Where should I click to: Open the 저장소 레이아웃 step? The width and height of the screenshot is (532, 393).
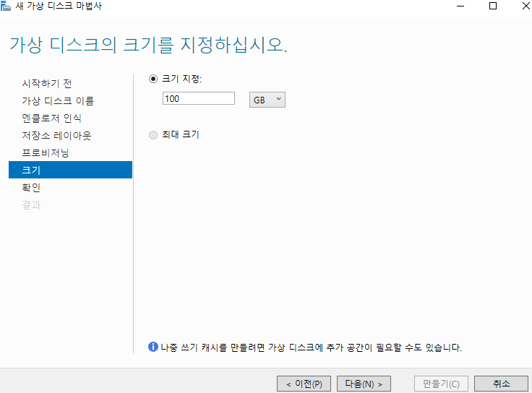click(x=56, y=136)
